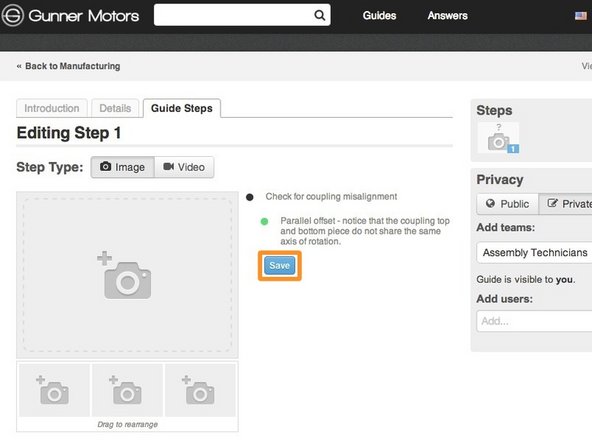
Task: Add photo to second small thumbnail slot
Action: point(127,390)
